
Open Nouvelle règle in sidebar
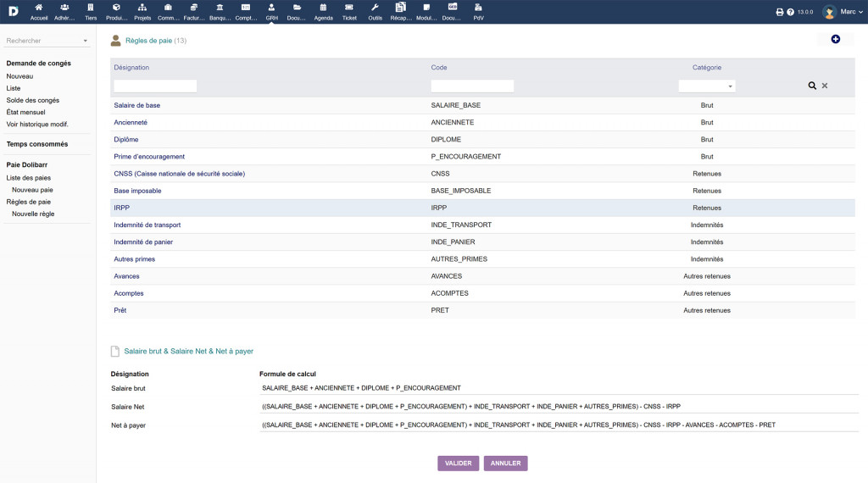coord(33,214)
